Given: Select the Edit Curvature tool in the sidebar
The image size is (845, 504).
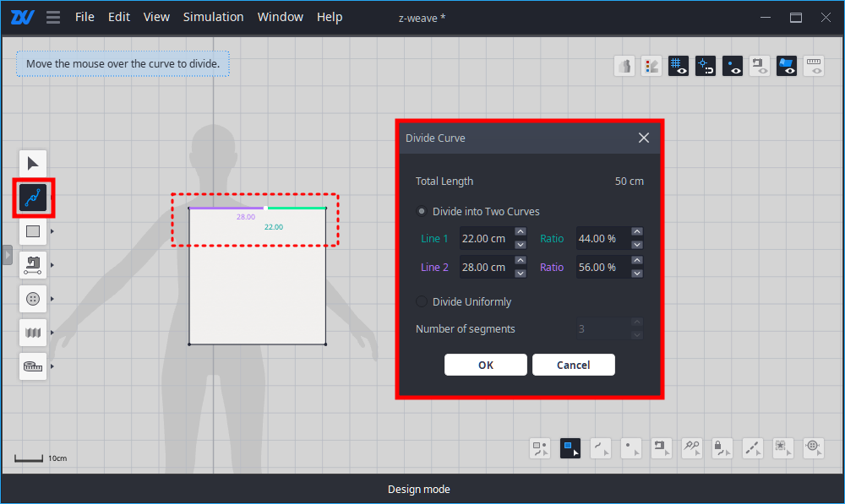Looking at the screenshot, I should 33,198.
